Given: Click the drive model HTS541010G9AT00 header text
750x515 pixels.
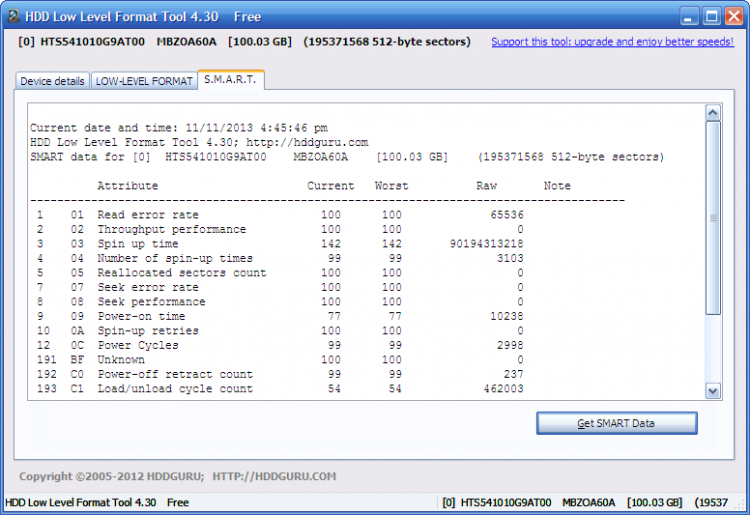Looking at the screenshot, I should [92, 42].
